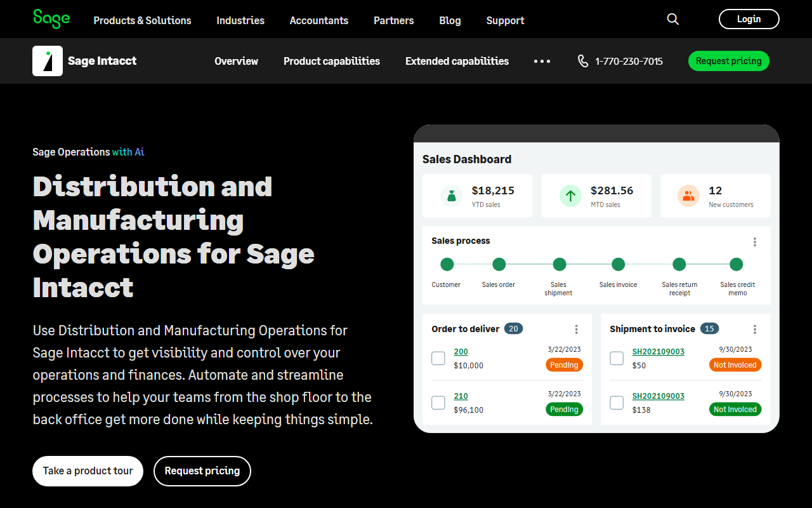Viewport: 812px width, 508px height.
Task: Click the Login button
Action: [749, 19]
